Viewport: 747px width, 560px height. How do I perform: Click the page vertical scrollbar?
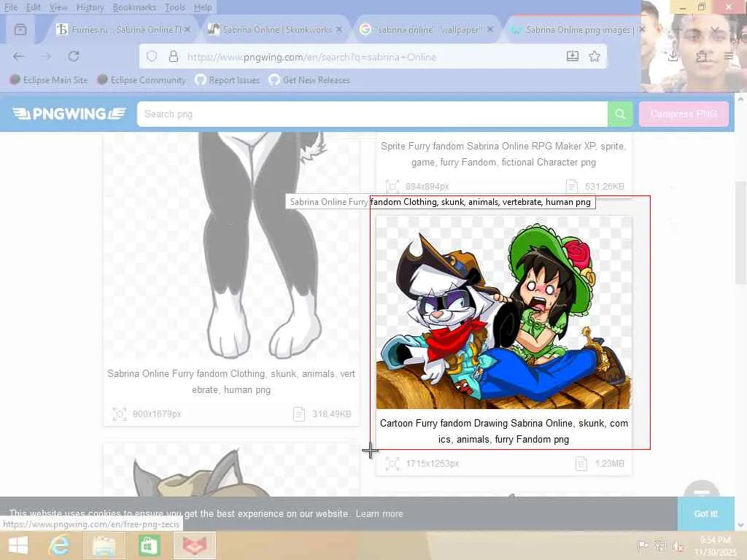coord(740,233)
